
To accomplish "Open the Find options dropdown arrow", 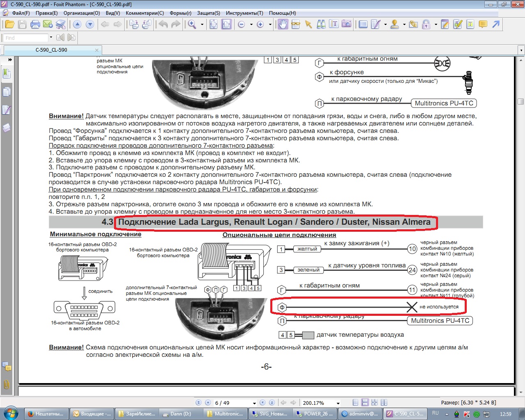I will [x=51, y=37].
